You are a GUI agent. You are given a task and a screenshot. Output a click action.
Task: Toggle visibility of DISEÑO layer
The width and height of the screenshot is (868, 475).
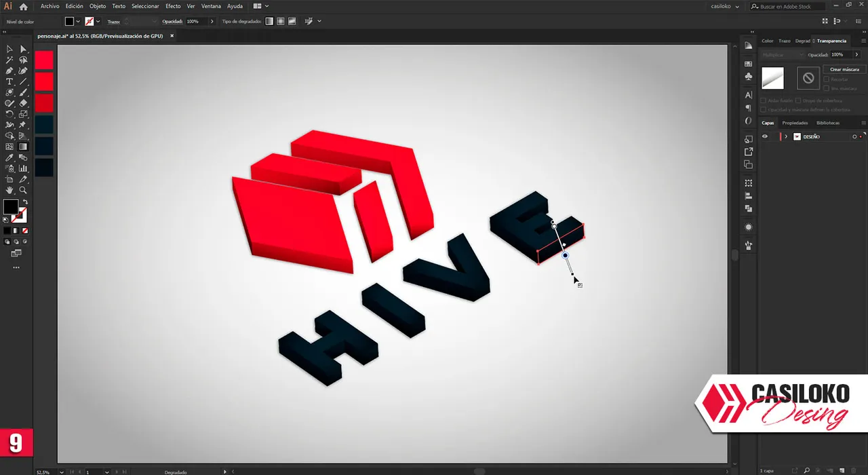[x=765, y=136]
